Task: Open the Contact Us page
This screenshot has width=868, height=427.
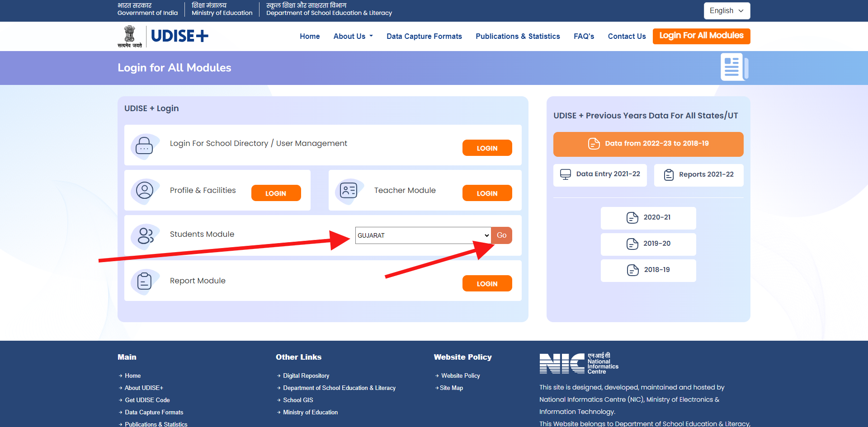Action: (x=627, y=36)
